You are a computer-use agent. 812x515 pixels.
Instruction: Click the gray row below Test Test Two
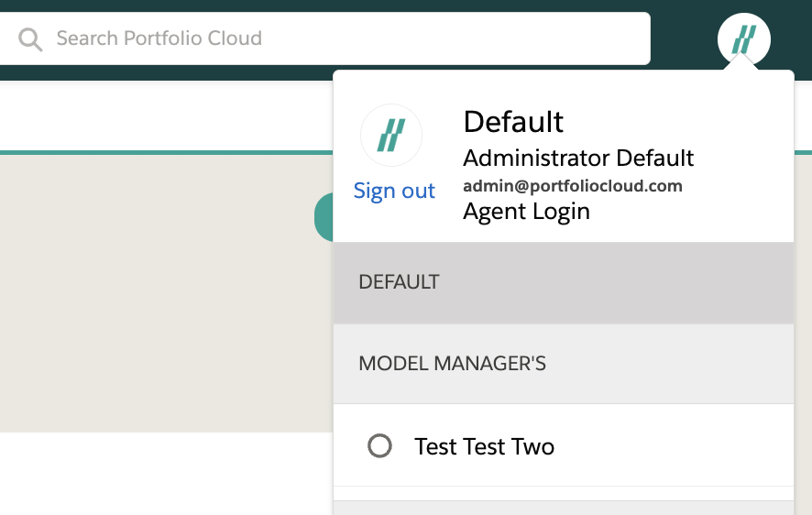(x=563, y=507)
